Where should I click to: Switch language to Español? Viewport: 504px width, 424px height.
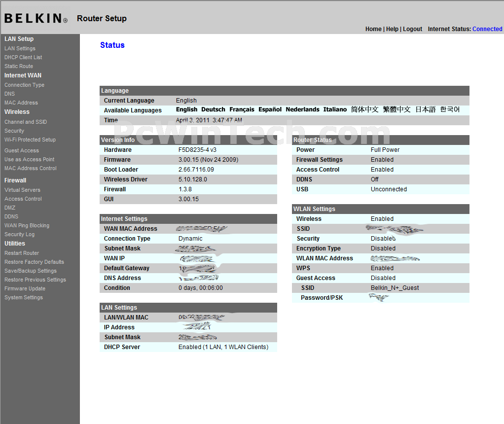270,109
